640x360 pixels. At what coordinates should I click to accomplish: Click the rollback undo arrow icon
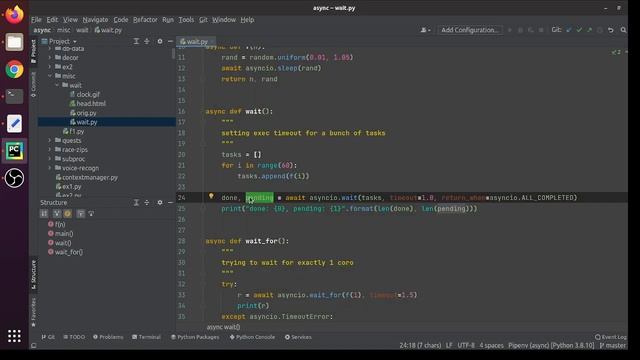(x=611, y=30)
